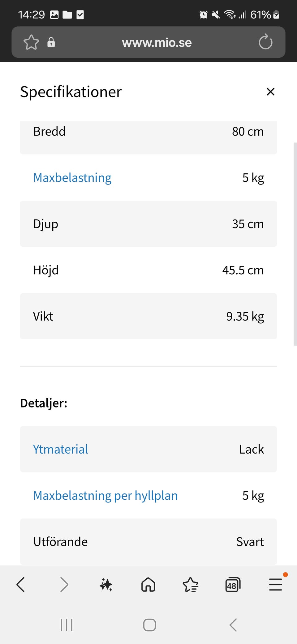Reload the page with refresh icon
Image resolution: width=297 pixels, height=644 pixels.
click(x=265, y=42)
